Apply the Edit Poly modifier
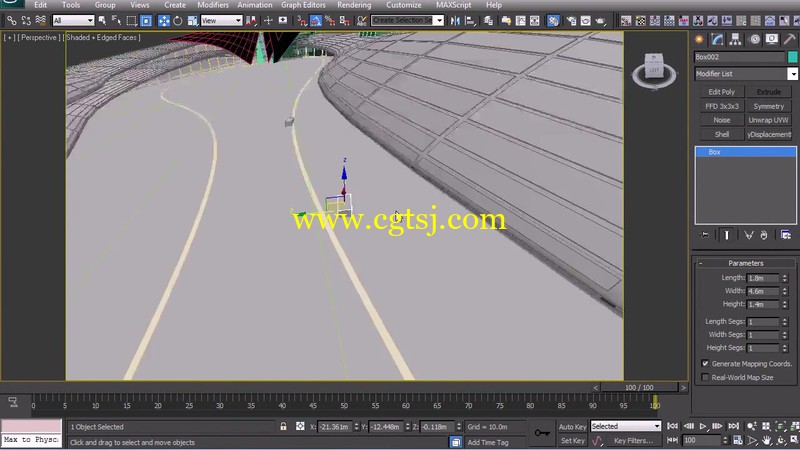Screen dimensions: 800x450 pyautogui.click(x=721, y=92)
